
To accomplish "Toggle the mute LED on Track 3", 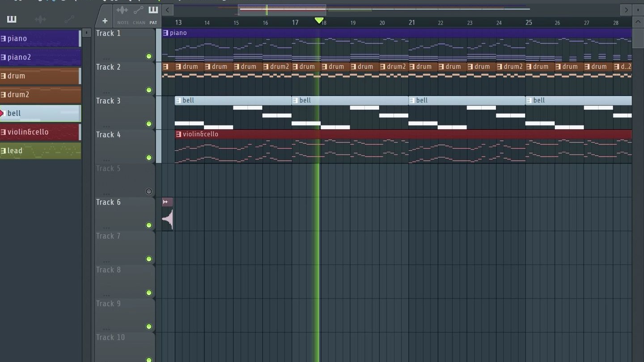I will 149,124.
